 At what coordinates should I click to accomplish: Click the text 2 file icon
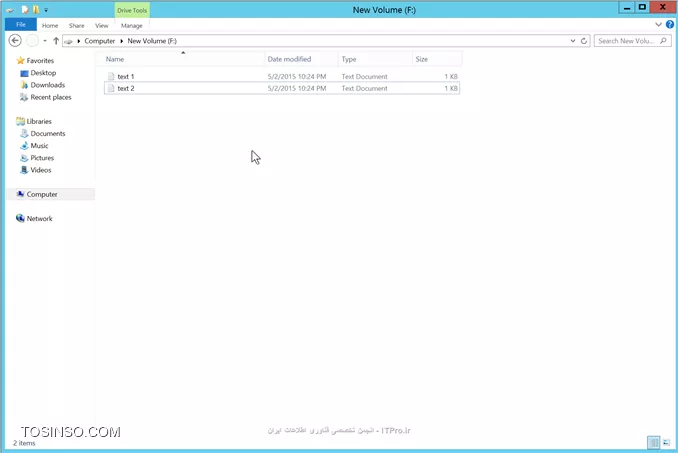pos(111,88)
